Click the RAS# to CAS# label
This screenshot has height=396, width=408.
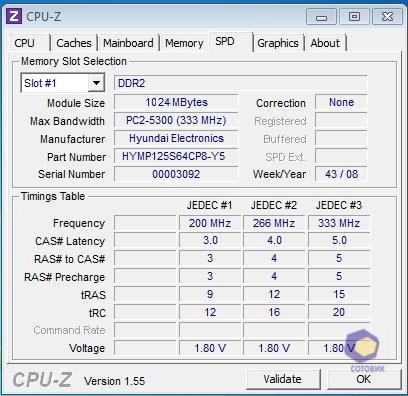point(70,259)
